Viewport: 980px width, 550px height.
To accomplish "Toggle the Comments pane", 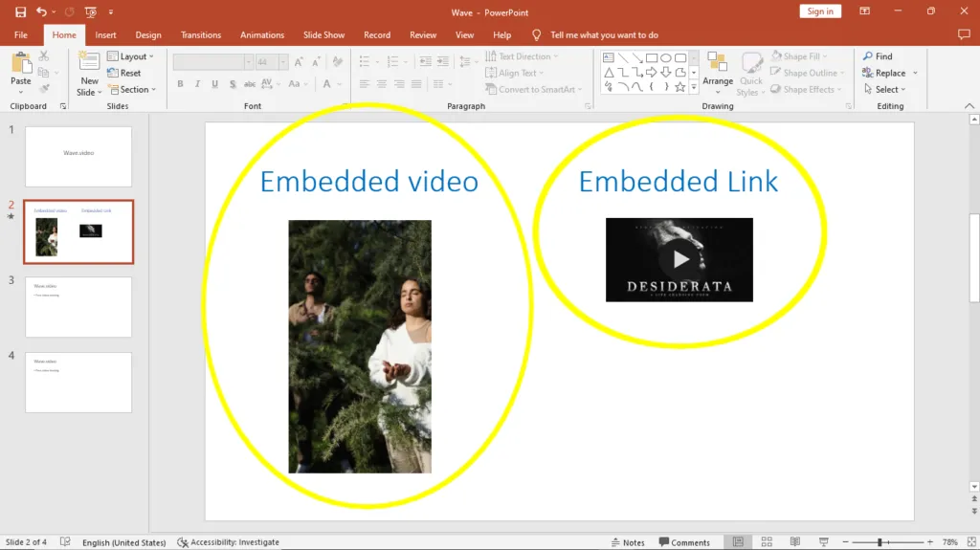I will click(x=683, y=542).
